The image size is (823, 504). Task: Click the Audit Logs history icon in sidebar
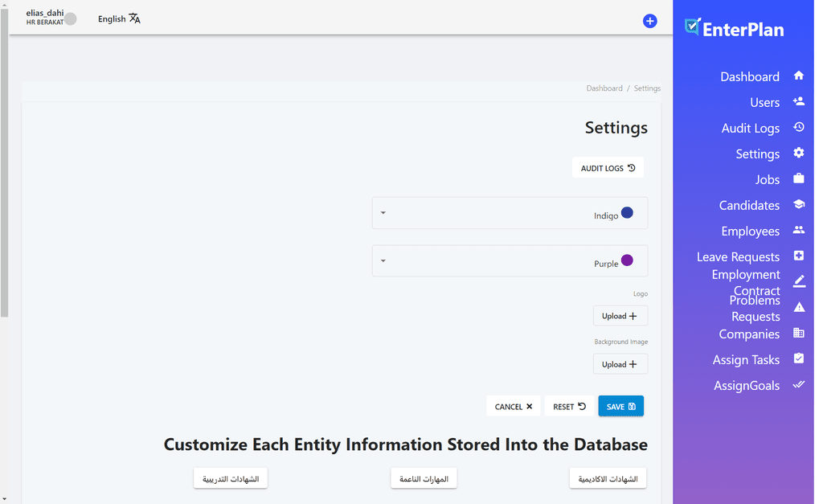(x=798, y=127)
